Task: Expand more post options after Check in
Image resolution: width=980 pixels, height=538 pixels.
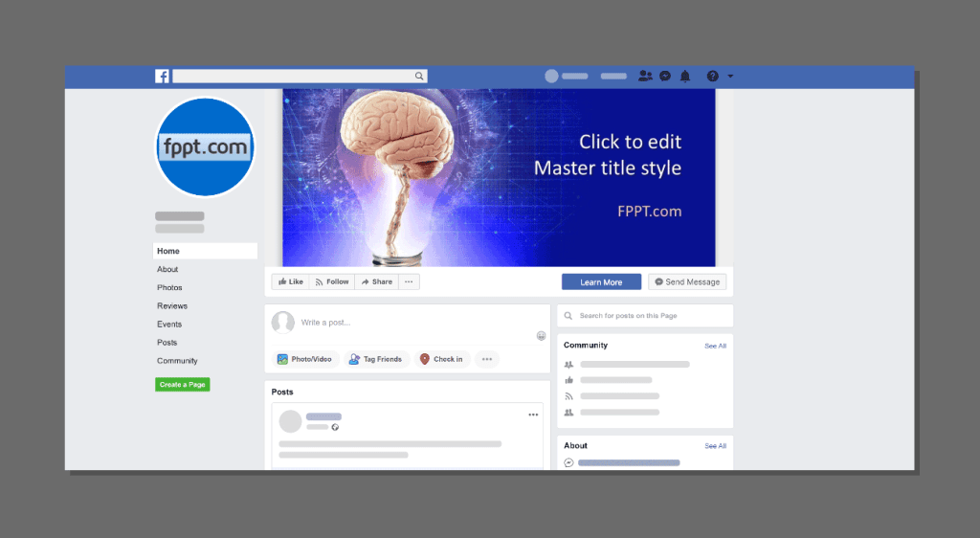Action: (486, 359)
